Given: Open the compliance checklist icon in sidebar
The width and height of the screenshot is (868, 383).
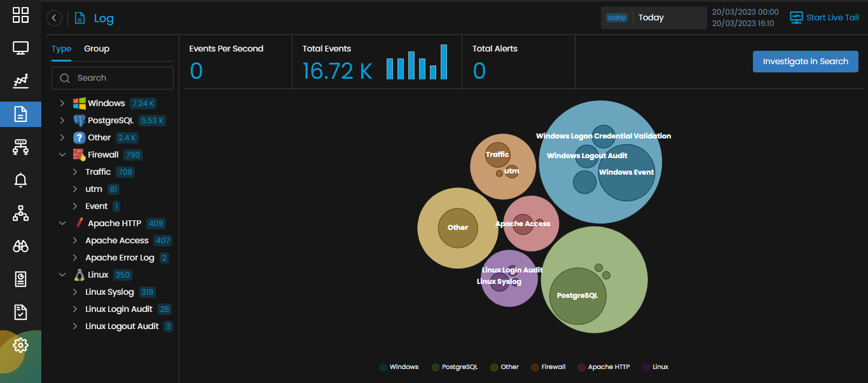Looking at the screenshot, I should click(x=20, y=312).
